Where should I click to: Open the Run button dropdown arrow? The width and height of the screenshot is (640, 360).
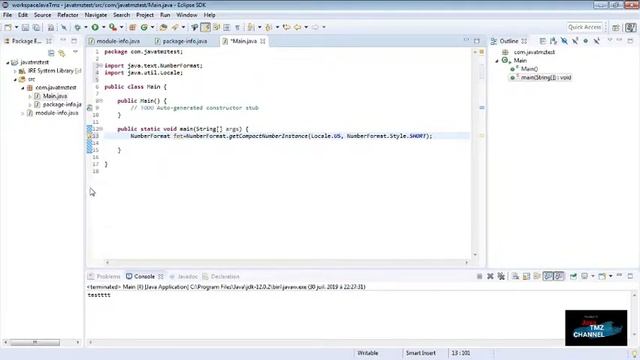click(x=104, y=27)
